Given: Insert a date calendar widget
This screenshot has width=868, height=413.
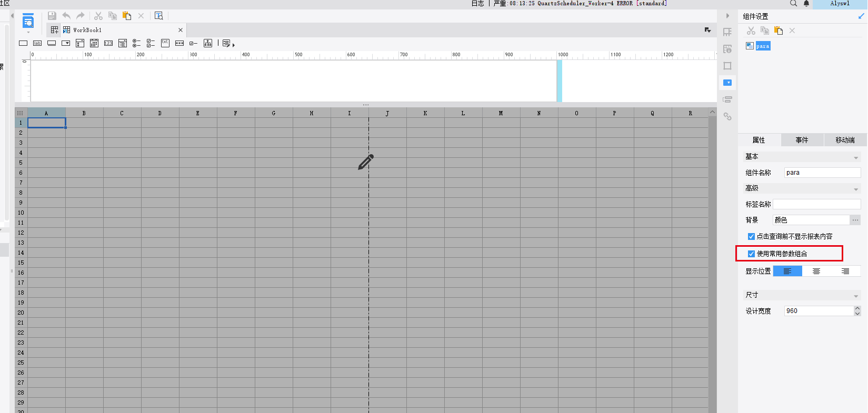Looking at the screenshot, I should pos(94,43).
